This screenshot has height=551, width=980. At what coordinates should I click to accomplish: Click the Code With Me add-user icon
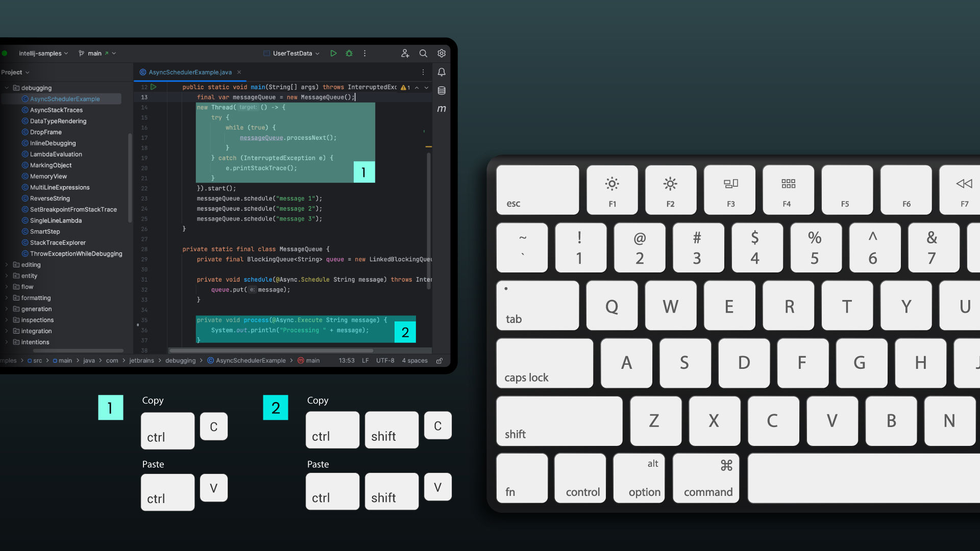[405, 53]
